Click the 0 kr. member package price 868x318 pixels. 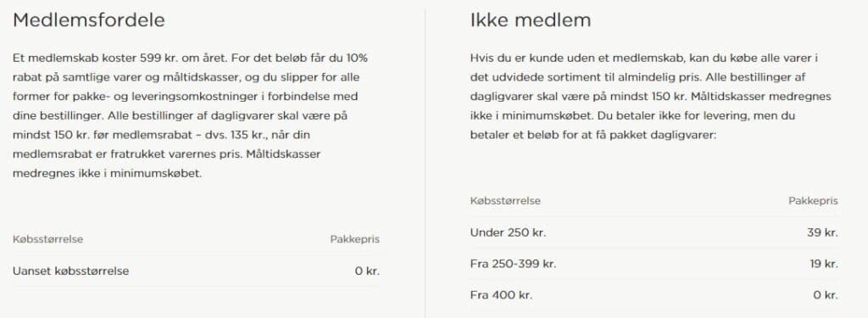click(x=367, y=271)
